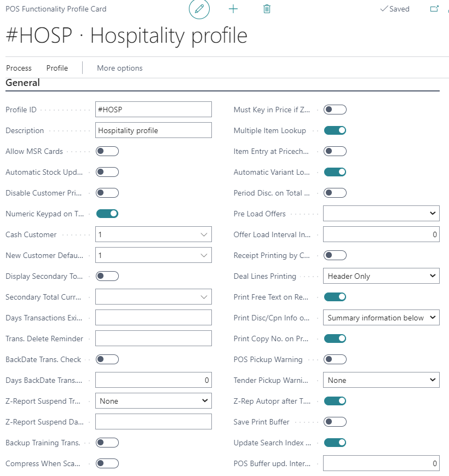
Task: Toggle the Allow MSR Cards switch
Action: coord(107,151)
